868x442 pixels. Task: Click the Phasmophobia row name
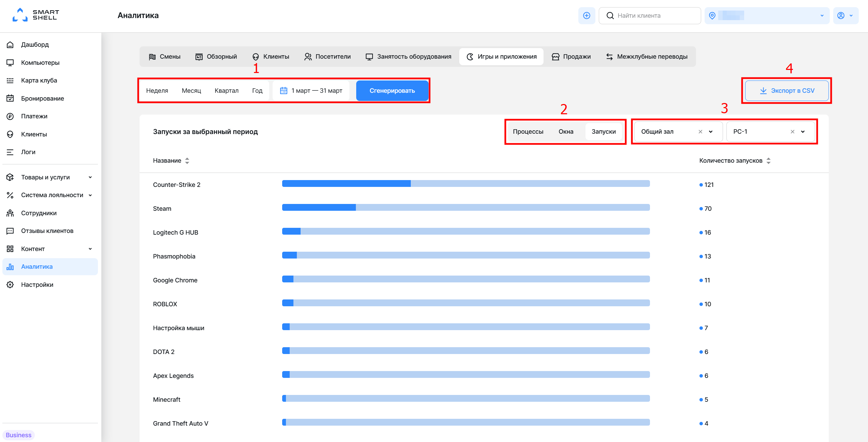[174, 256]
